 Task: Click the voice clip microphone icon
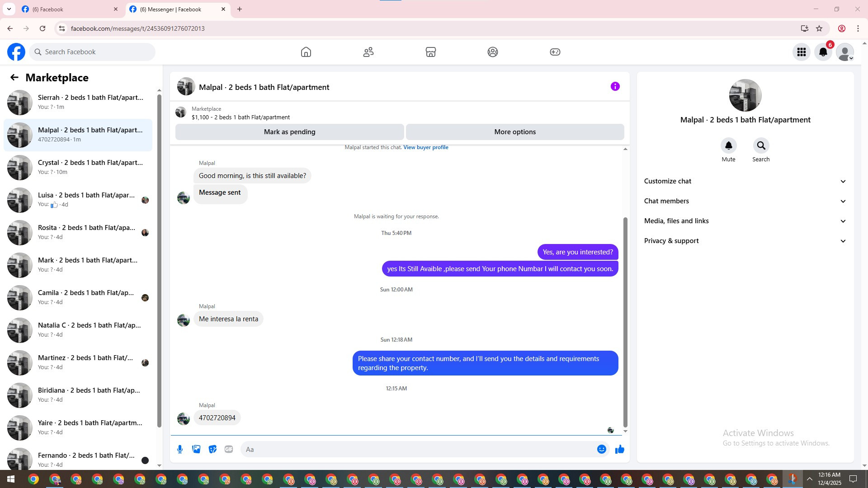[180, 449]
